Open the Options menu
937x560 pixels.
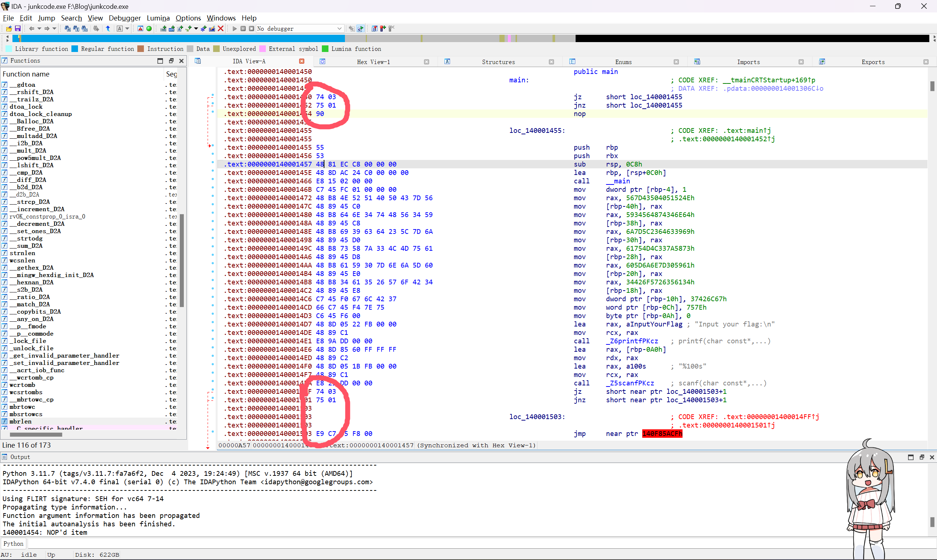(x=188, y=18)
